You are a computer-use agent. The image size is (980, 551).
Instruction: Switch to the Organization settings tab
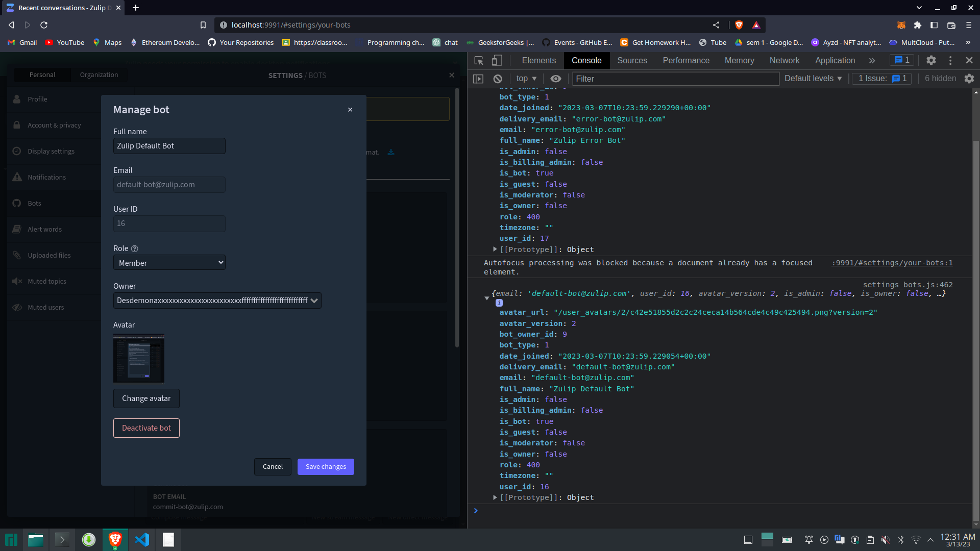coord(99,74)
